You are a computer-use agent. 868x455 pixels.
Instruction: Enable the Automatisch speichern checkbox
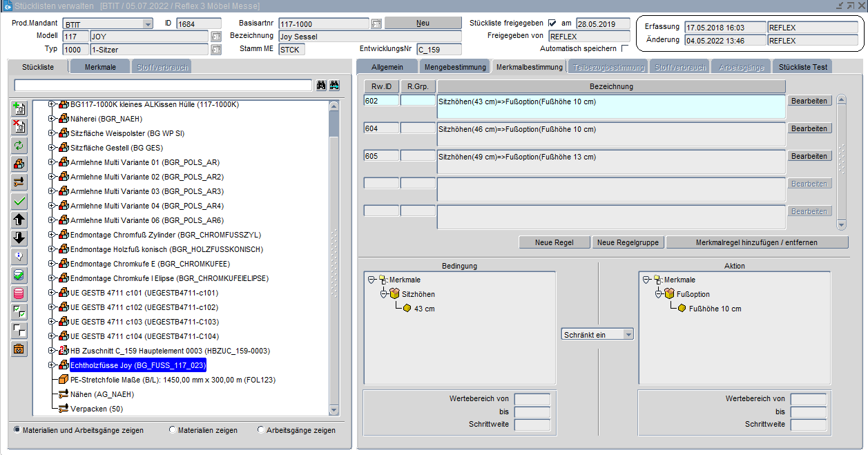coord(625,49)
